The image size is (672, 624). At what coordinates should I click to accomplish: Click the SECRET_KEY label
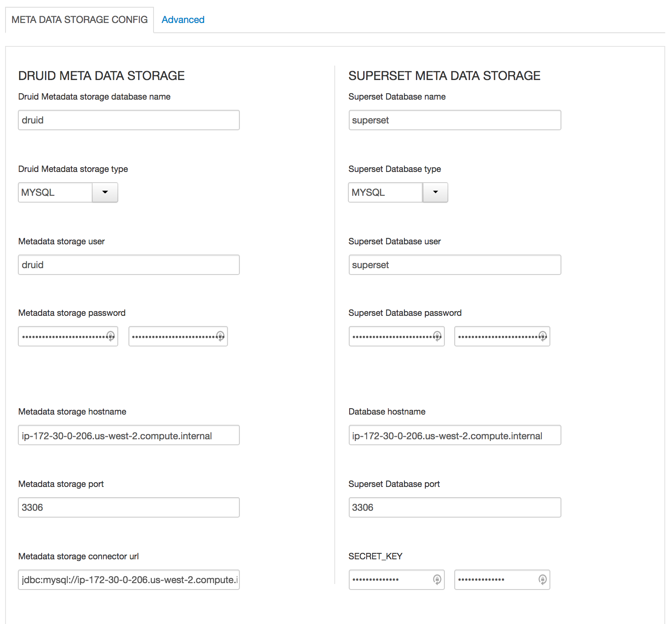pos(376,556)
